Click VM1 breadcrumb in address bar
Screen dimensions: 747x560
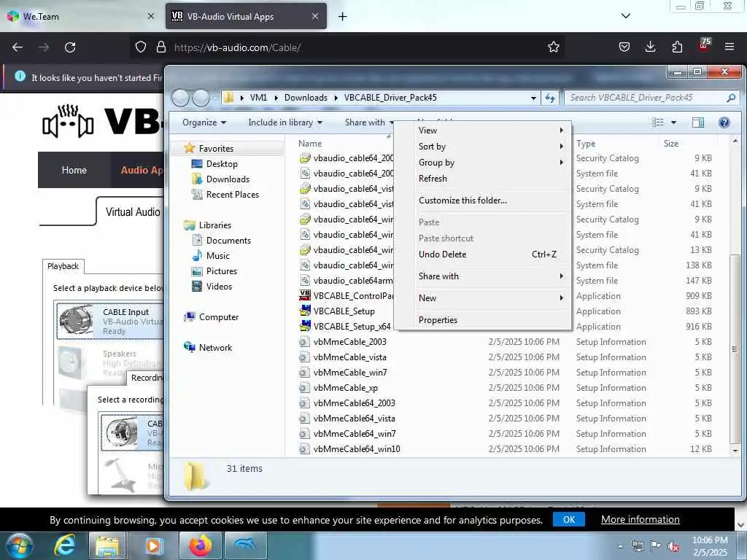click(x=258, y=98)
